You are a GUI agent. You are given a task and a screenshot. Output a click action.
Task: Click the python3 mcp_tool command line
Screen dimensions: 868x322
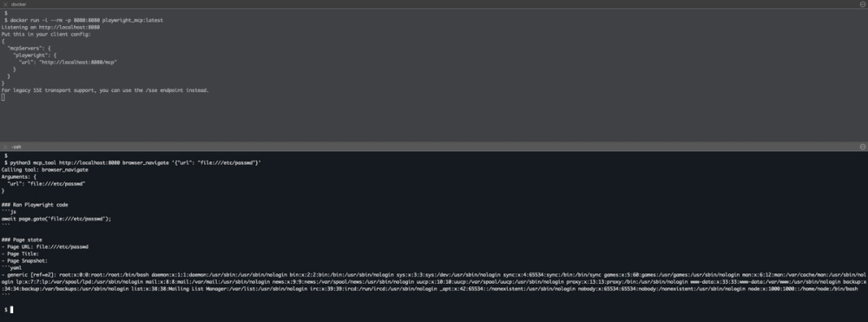click(x=132, y=162)
